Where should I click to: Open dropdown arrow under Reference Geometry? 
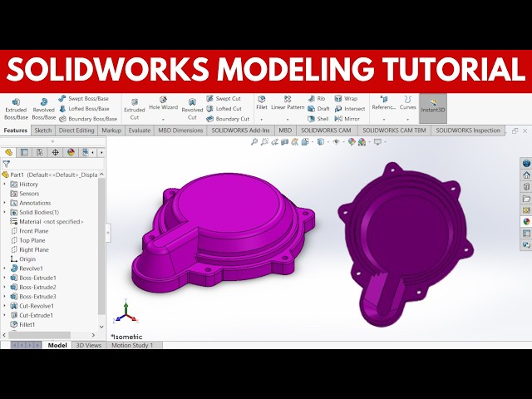[x=384, y=120]
